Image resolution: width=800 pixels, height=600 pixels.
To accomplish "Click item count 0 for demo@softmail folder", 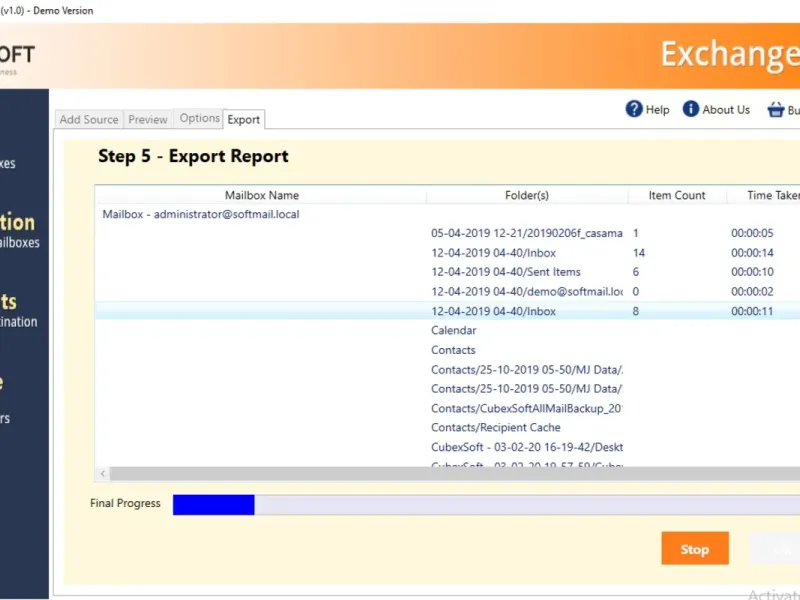I will pyautogui.click(x=636, y=291).
